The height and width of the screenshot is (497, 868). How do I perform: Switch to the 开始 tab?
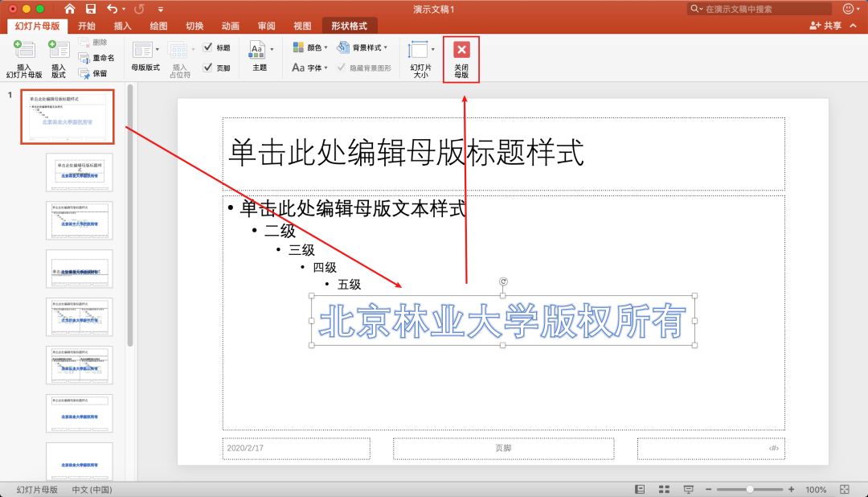pos(86,26)
